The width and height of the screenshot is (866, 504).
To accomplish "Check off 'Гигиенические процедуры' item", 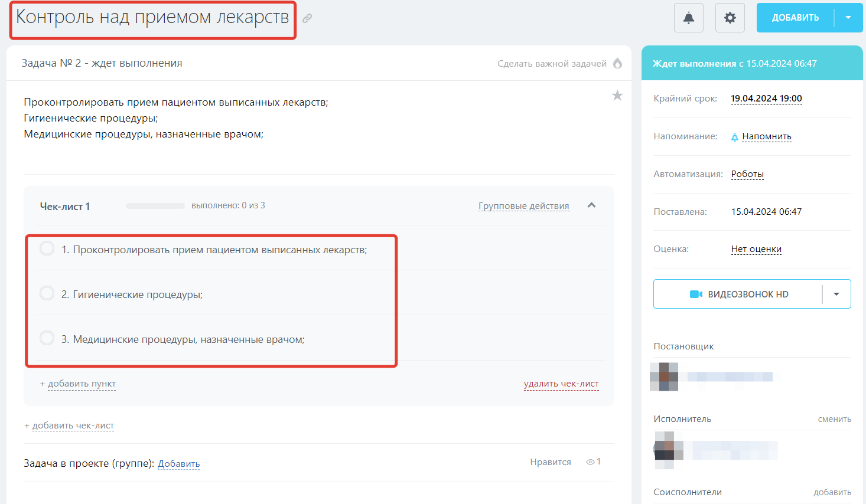I will tap(47, 293).
